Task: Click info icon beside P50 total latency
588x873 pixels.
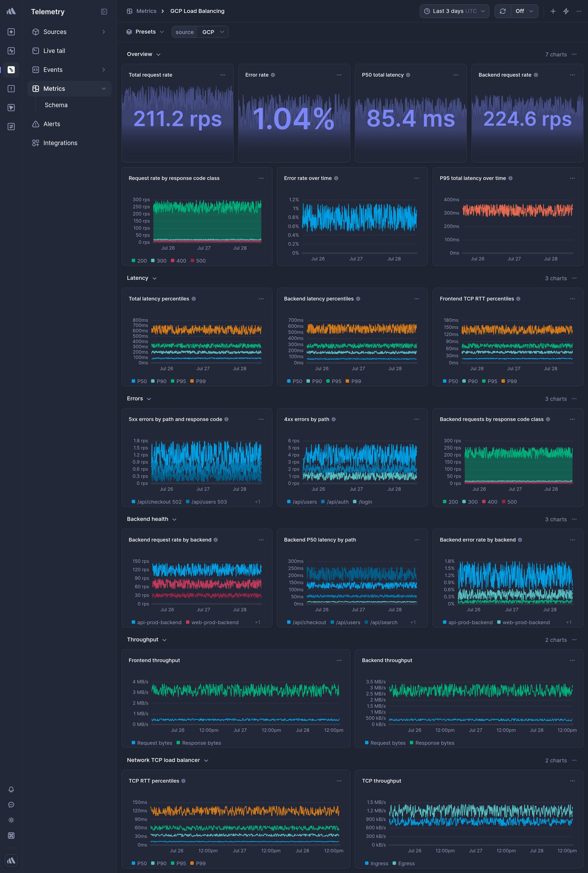Action: (408, 75)
